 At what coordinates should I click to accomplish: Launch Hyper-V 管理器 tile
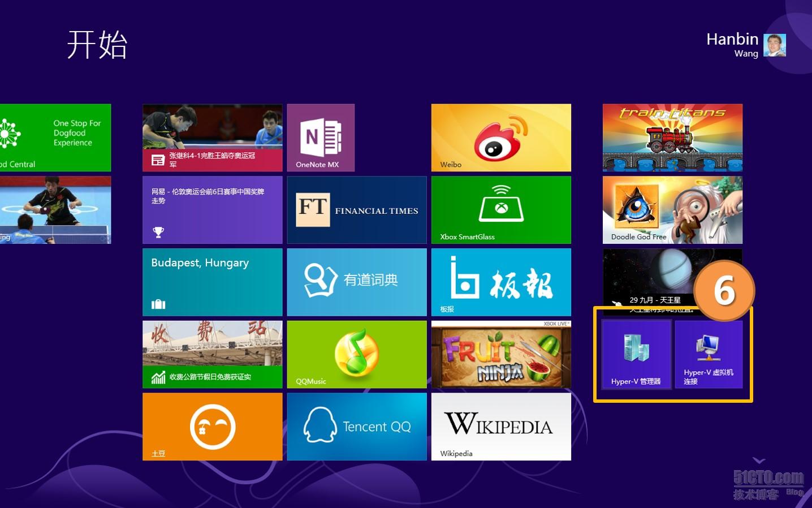(x=636, y=355)
